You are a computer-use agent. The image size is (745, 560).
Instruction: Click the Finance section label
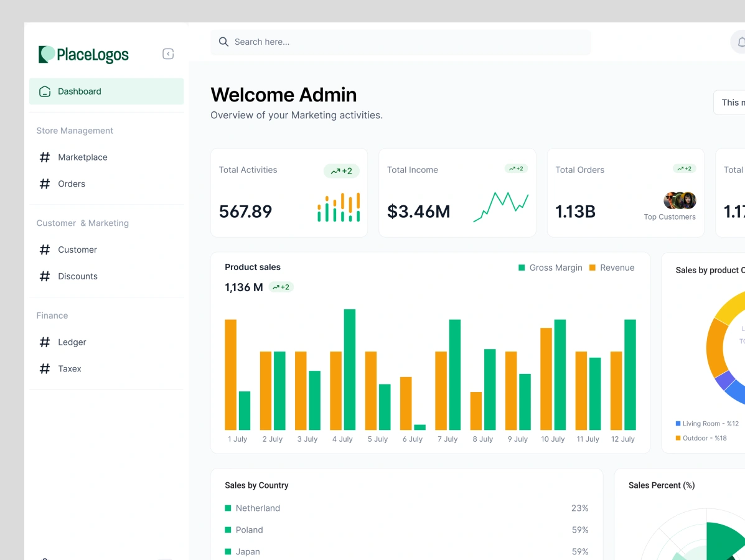(x=52, y=316)
